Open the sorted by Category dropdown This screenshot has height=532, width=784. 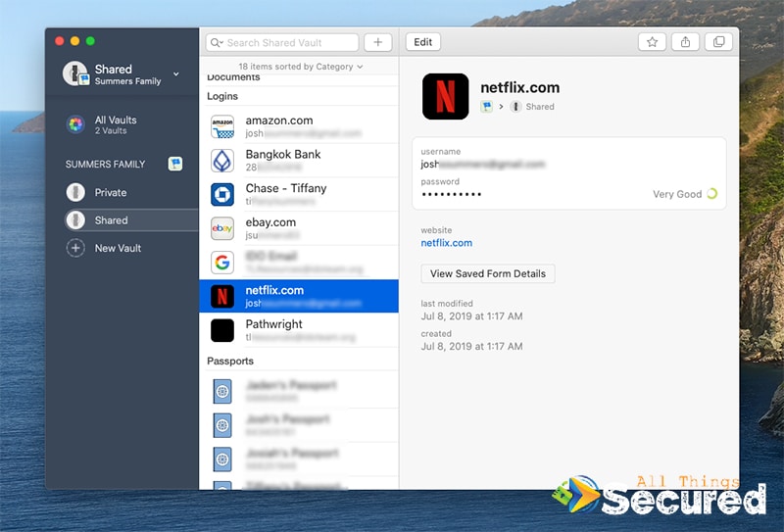(x=301, y=67)
